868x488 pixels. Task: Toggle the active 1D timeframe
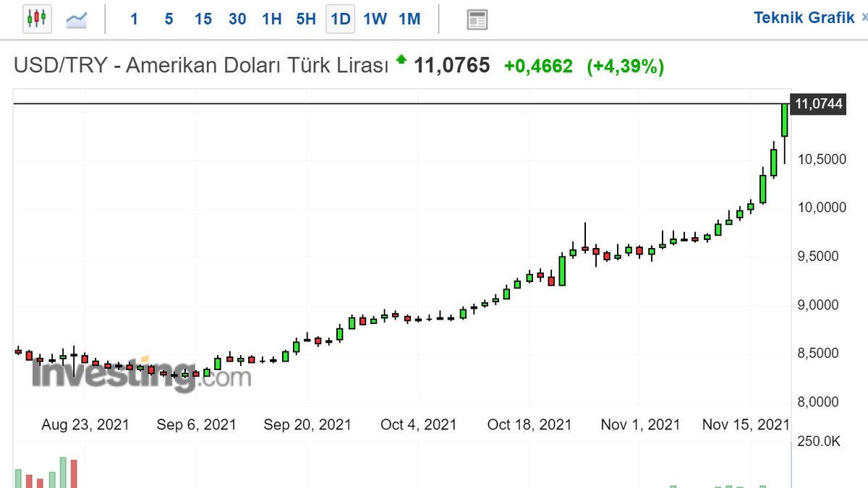point(339,19)
